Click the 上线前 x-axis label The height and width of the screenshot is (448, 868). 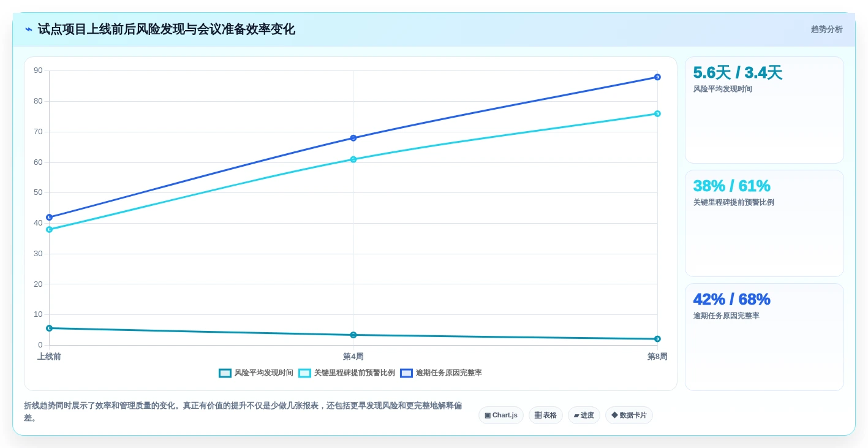tap(49, 357)
